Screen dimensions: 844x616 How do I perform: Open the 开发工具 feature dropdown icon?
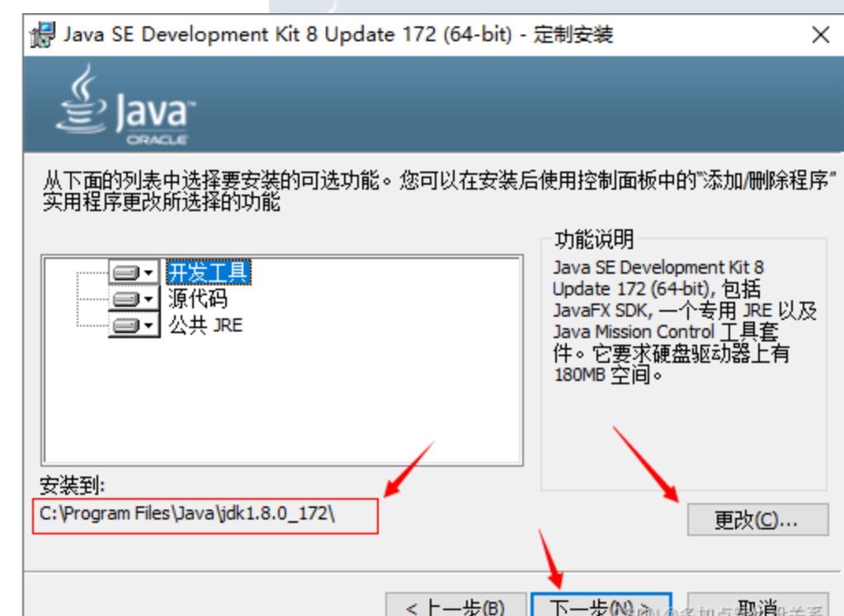click(x=134, y=272)
